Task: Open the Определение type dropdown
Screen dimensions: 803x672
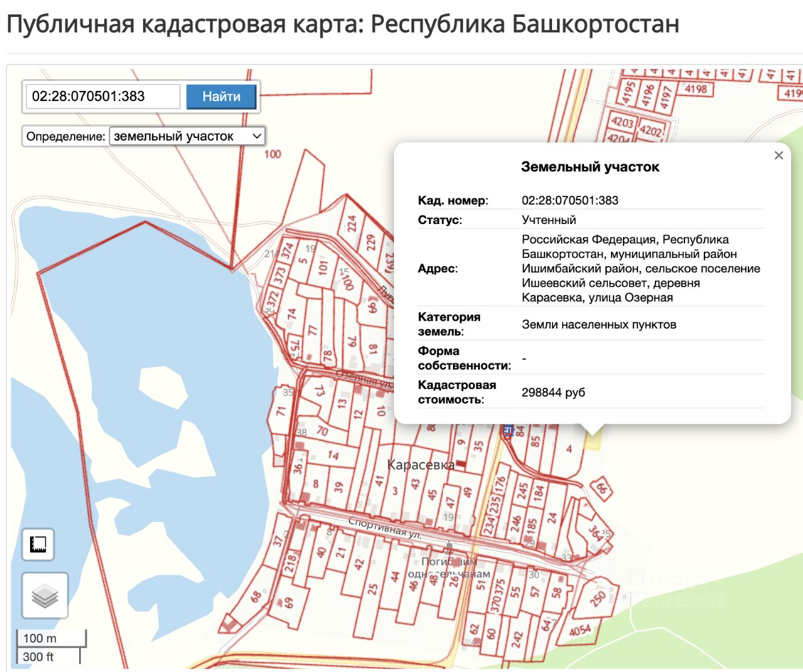Action: (187, 136)
